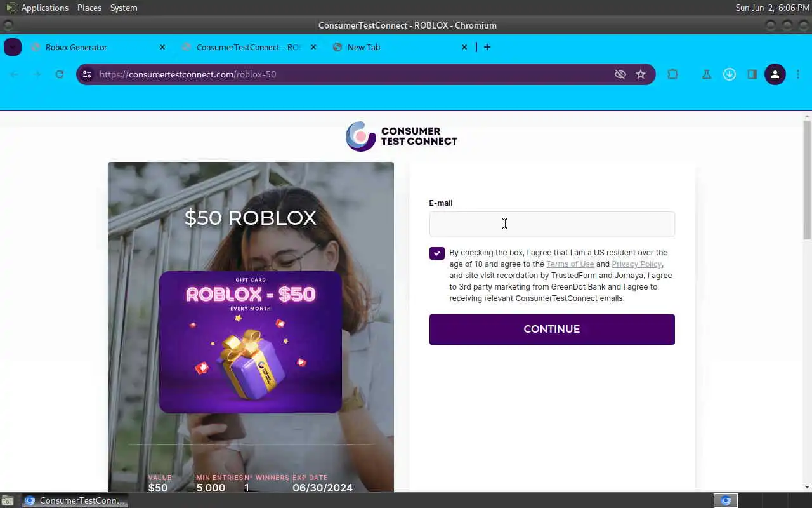Click the "E-mail" field label
The width and height of the screenshot is (812, 508).
coord(441,203)
